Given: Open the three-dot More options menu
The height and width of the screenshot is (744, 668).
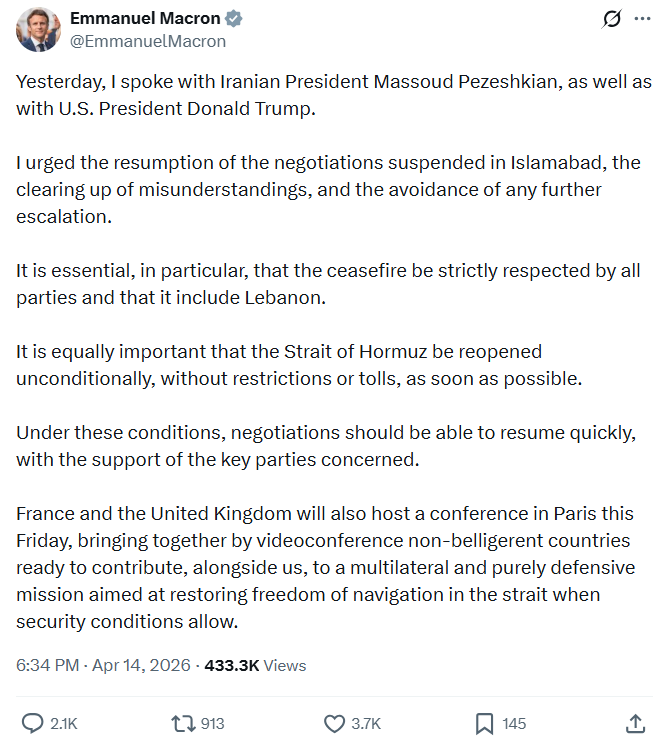Looking at the screenshot, I should click(x=641, y=19).
